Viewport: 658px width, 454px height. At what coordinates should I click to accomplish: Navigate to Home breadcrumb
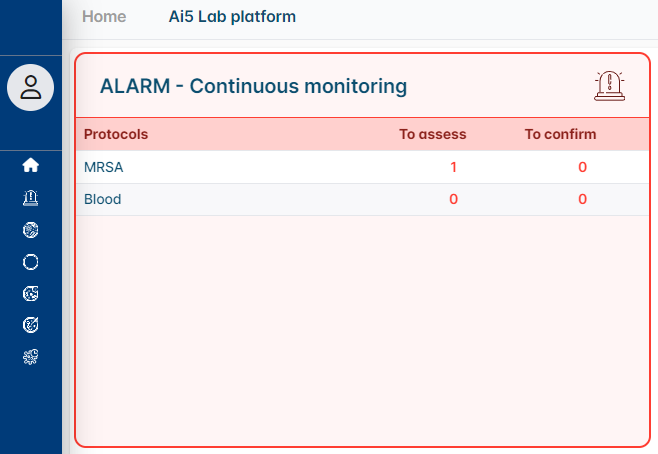pos(103,17)
